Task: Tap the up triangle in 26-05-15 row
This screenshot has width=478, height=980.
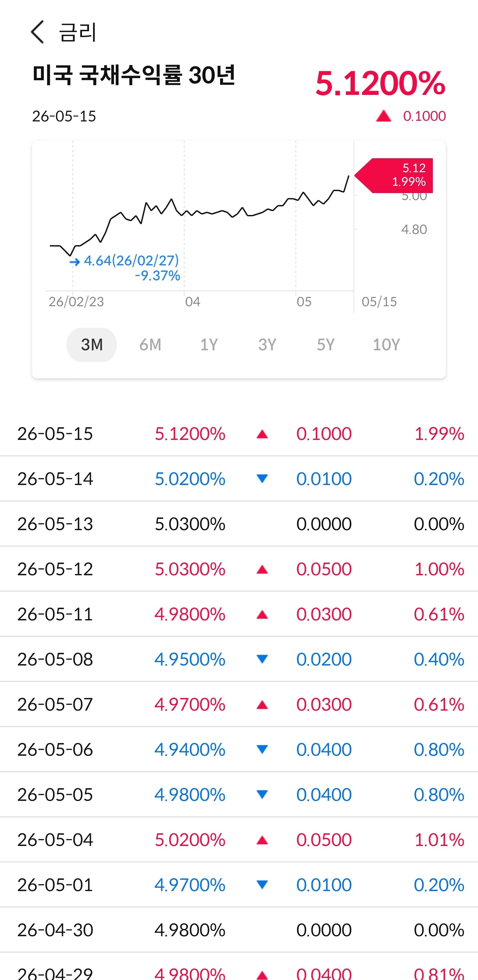Action: point(262,434)
